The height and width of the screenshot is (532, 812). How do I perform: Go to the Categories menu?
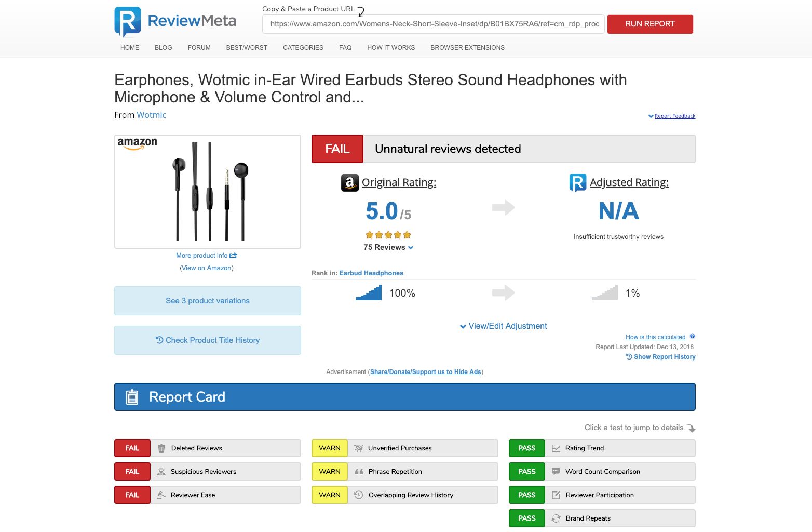point(303,48)
